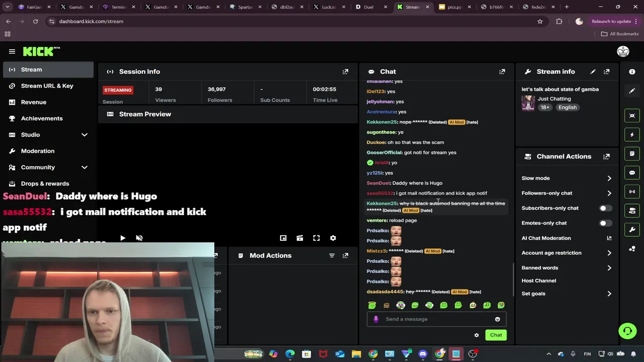The image size is (644, 362).
Task: Open emoji picker in chat input
Action: click(x=497, y=319)
